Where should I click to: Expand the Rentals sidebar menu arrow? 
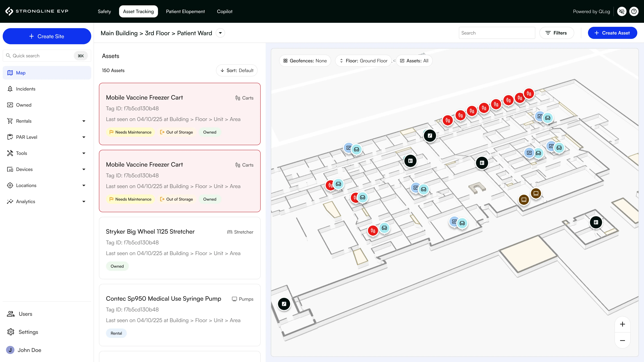[x=84, y=121]
